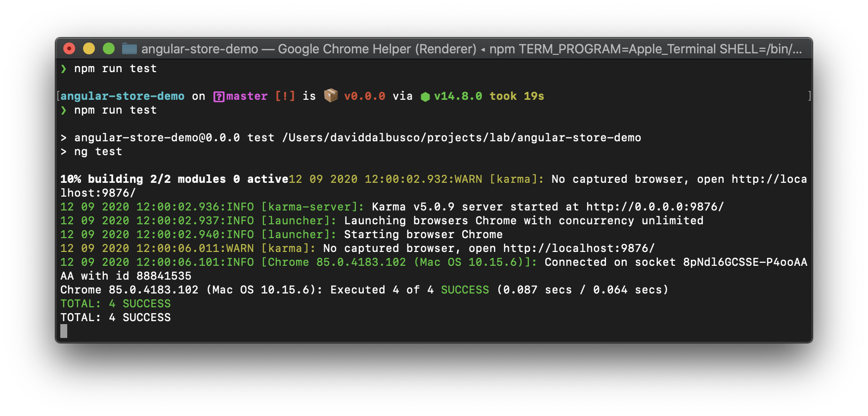Click 'Launching browsers Chrome with concurrency unlimited'
This screenshot has width=868, height=416.
pyautogui.click(x=524, y=221)
